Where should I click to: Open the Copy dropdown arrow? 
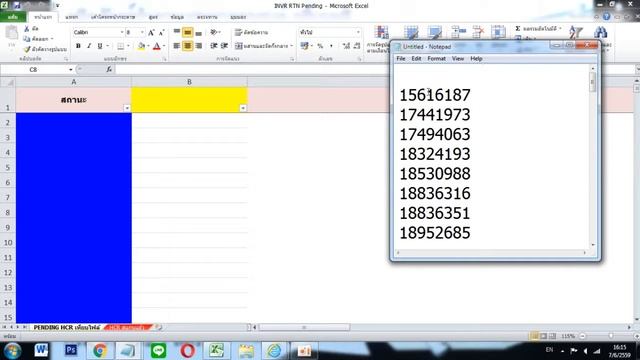point(52,39)
